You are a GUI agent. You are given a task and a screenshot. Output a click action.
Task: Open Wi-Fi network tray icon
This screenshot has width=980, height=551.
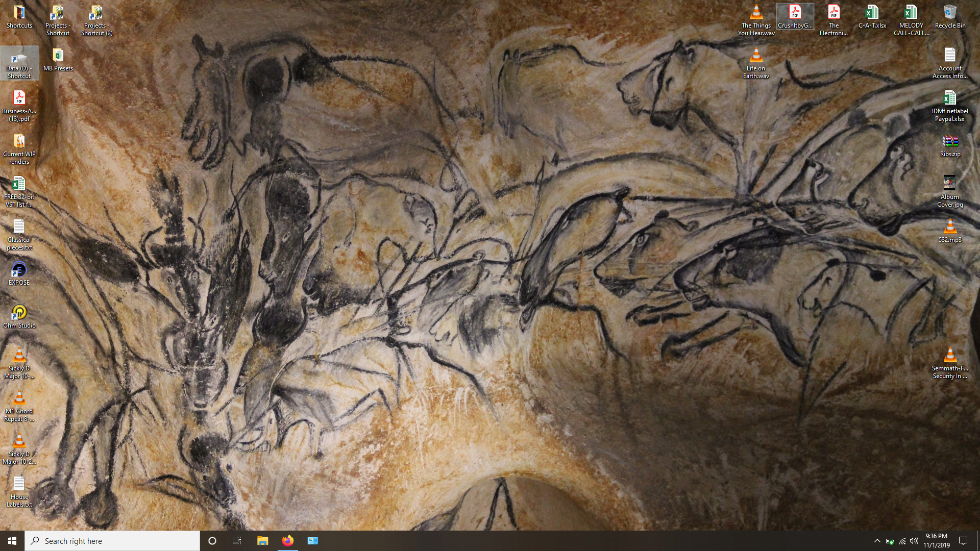pos(902,541)
